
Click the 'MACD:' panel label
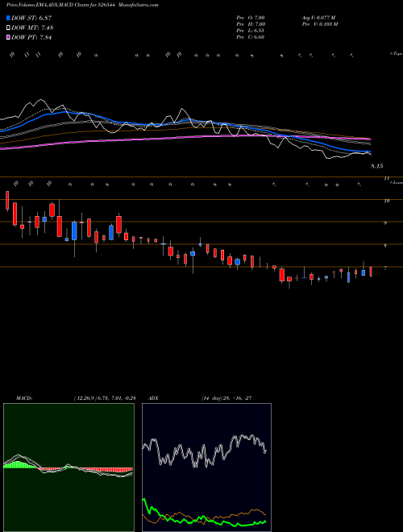[x=23, y=398]
